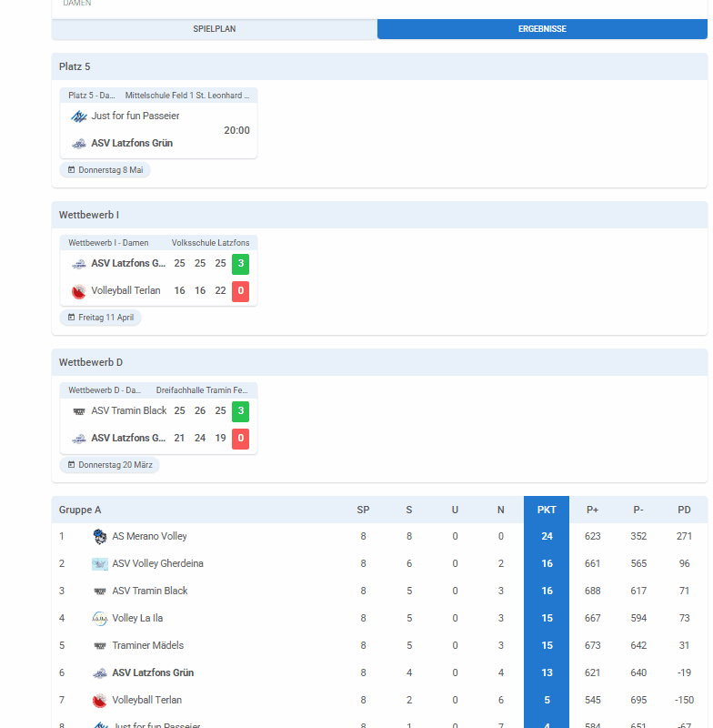713x728 pixels.
Task: Click the calendar icon next to Donnerstag 8 Mai
Action: click(x=72, y=170)
